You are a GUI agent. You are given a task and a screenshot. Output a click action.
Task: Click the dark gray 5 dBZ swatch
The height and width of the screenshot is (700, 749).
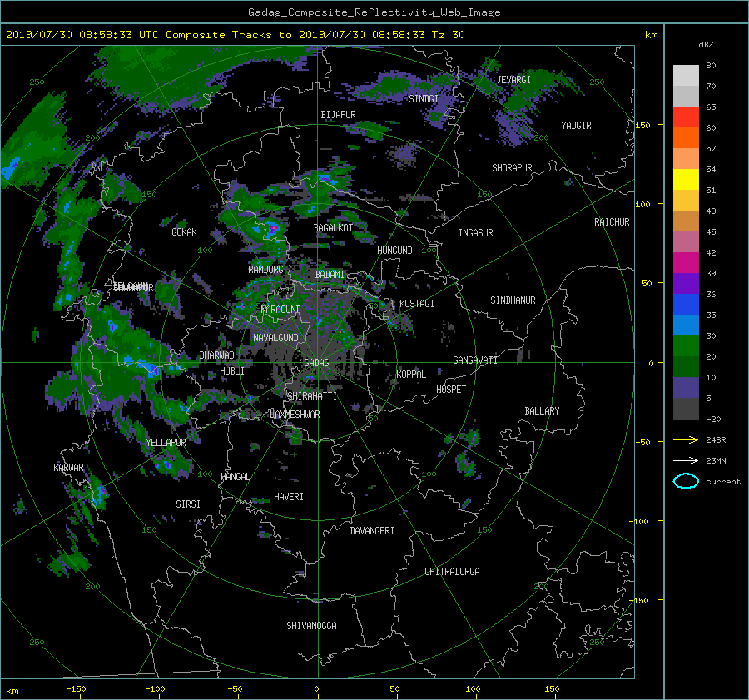[x=686, y=408]
